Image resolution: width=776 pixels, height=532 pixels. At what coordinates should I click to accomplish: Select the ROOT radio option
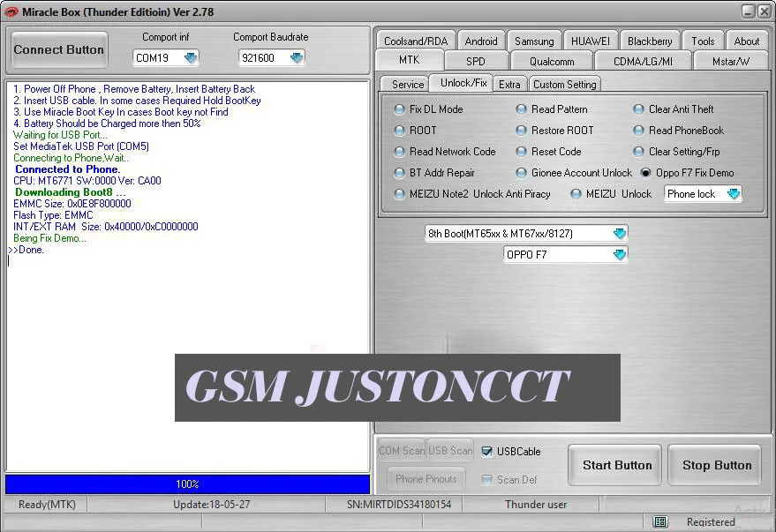(399, 131)
